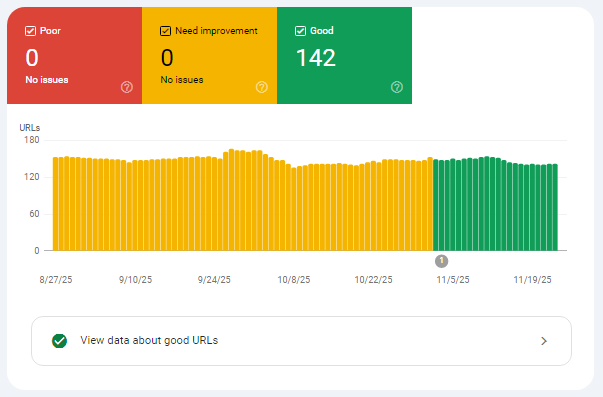603x397 pixels.
Task: Open help icon in Good card
Action: pos(397,87)
